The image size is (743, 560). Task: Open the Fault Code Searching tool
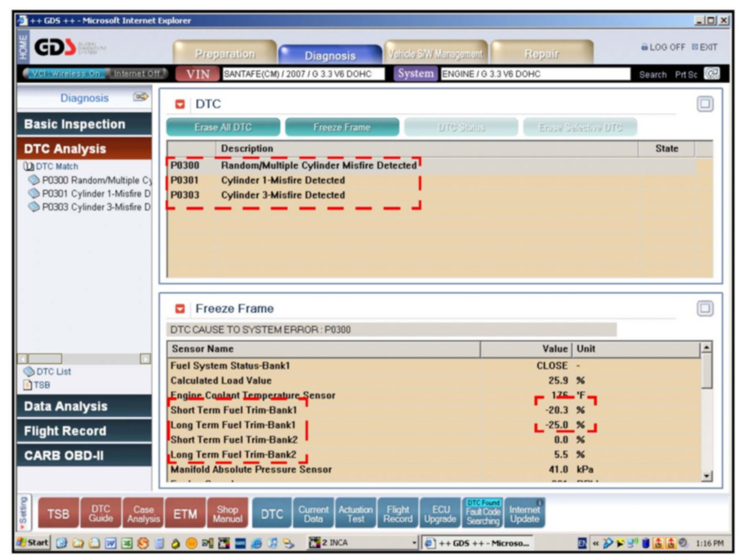pos(483,513)
